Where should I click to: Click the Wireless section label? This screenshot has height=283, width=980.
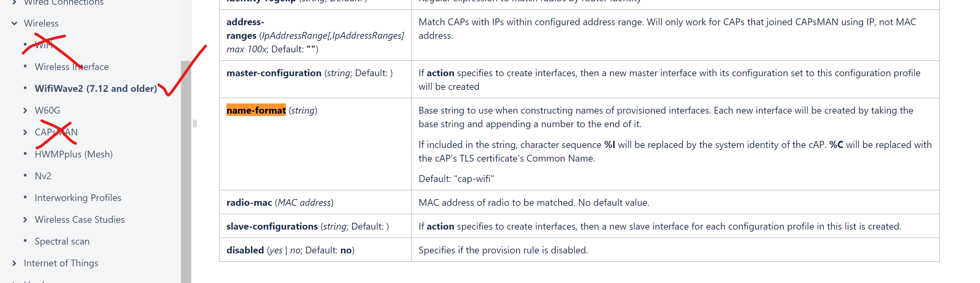tap(41, 23)
